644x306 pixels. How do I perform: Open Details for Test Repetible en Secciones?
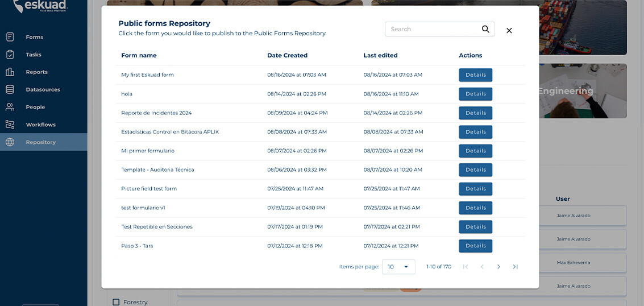(476, 227)
